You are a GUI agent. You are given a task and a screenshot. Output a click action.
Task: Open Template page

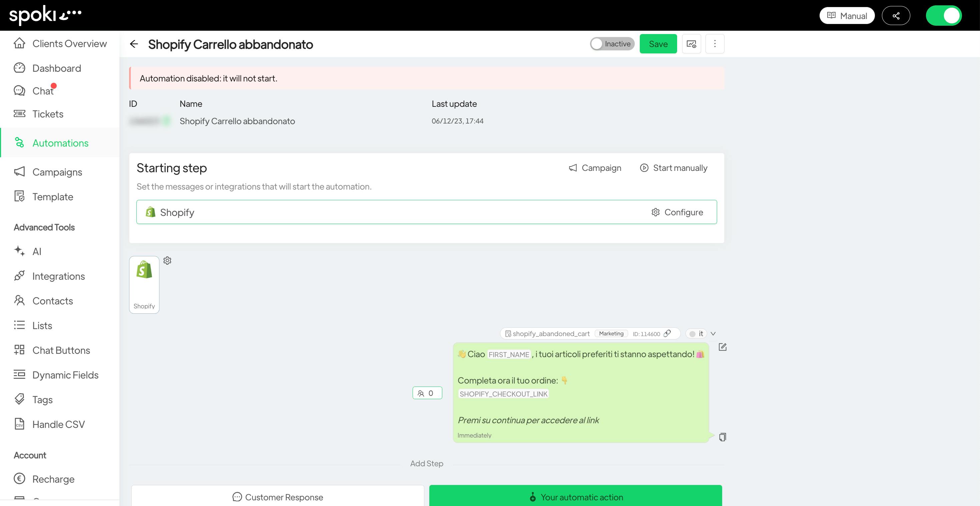43,197
